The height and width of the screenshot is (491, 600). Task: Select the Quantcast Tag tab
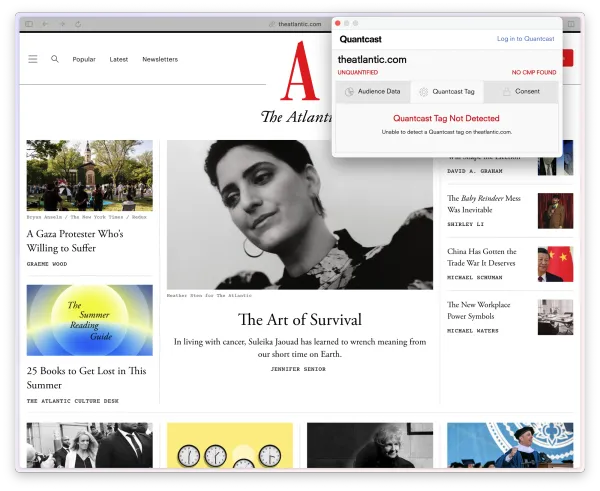[x=447, y=91]
